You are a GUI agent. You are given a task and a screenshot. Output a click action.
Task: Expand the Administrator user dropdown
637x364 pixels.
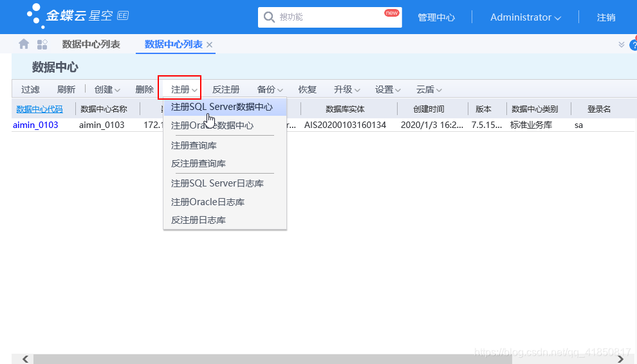click(x=525, y=17)
